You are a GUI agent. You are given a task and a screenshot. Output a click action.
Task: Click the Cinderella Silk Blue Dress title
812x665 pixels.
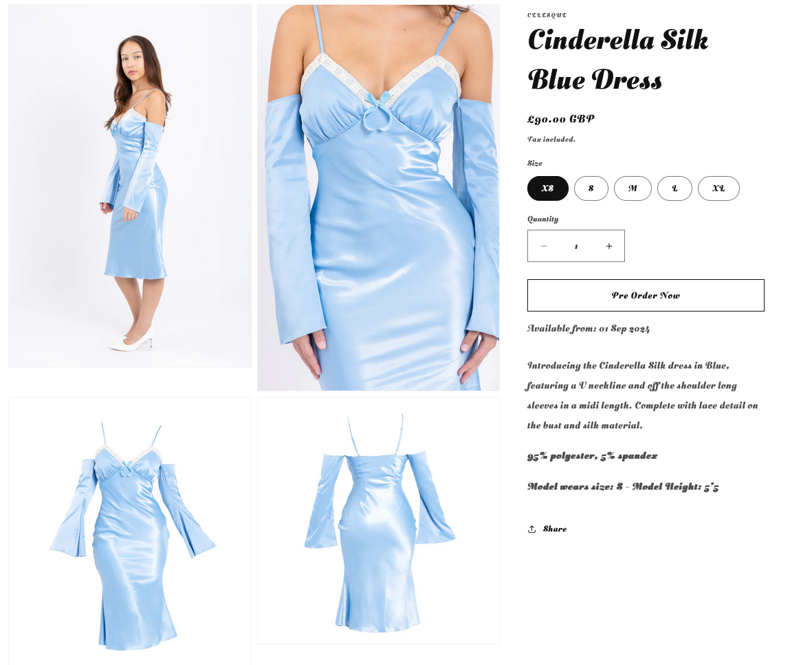pos(618,60)
